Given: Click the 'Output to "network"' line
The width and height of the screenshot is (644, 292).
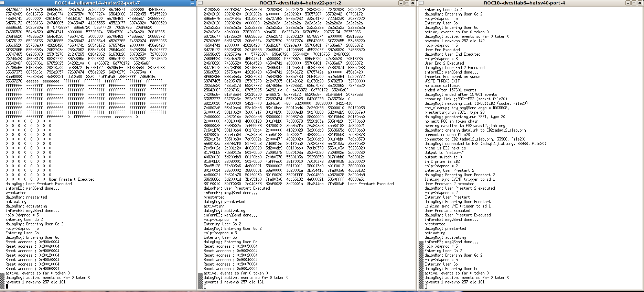Looking at the screenshot, I should [x=444, y=153].
